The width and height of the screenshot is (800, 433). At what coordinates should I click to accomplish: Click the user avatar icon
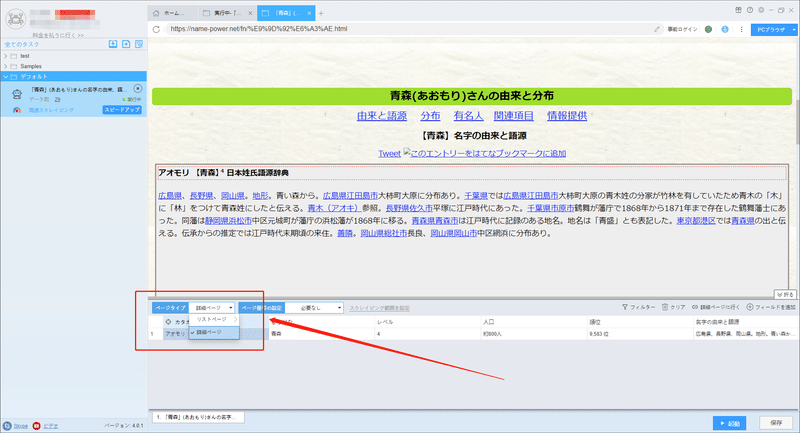[x=15, y=19]
